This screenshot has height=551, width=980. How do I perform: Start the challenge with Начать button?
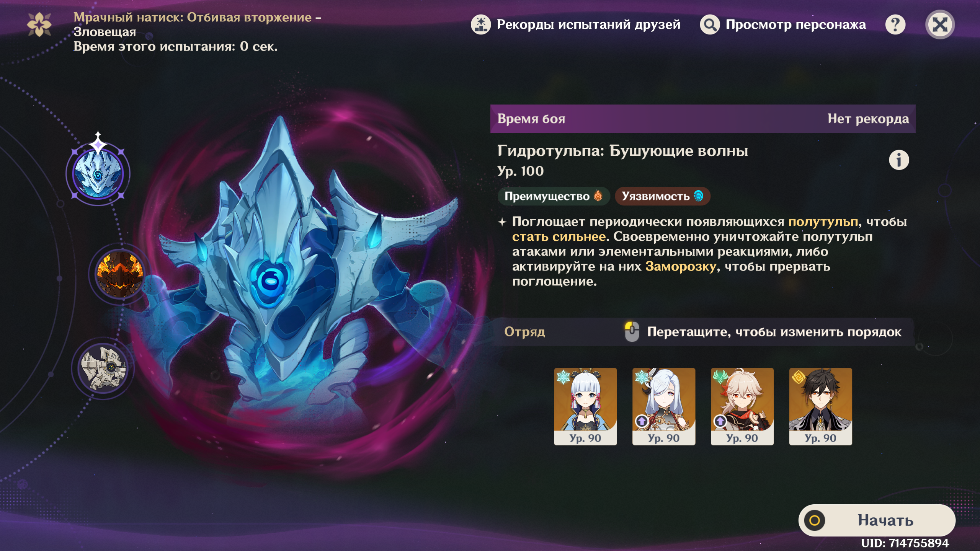[877, 520]
